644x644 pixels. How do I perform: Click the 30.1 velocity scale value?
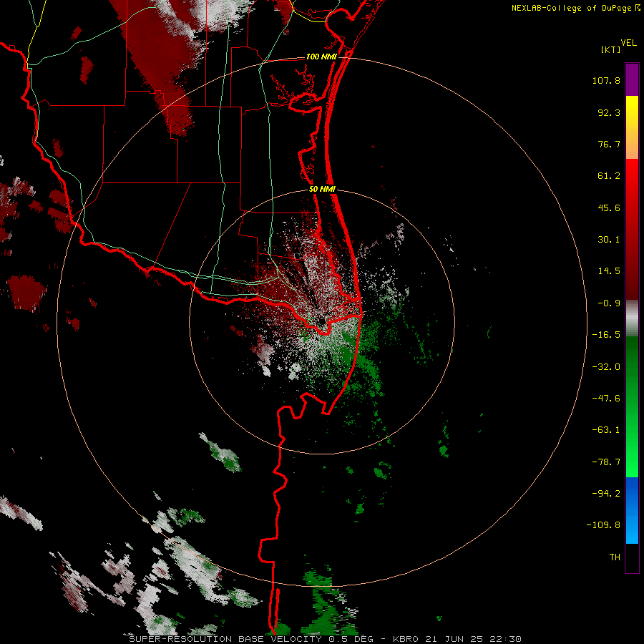(x=609, y=240)
